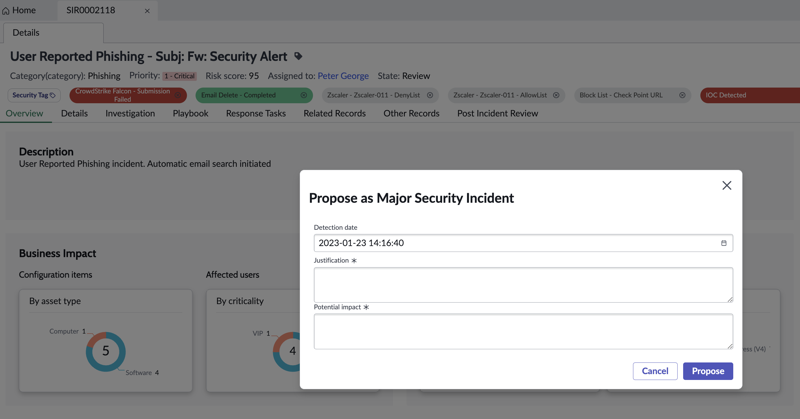Viewport: 800px width, 419px height.
Task: Open the Related Records tab
Action: point(335,113)
